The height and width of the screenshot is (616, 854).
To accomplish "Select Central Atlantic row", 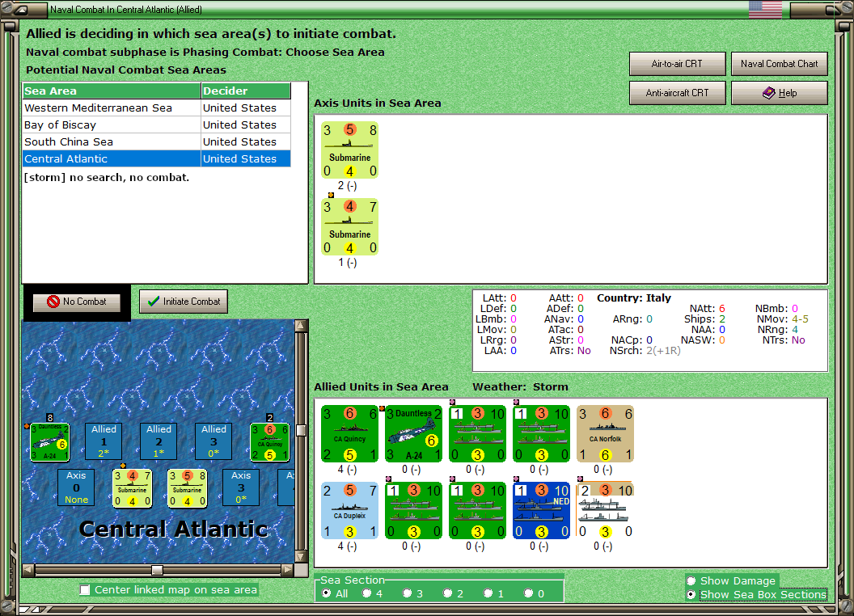I will pos(157,158).
